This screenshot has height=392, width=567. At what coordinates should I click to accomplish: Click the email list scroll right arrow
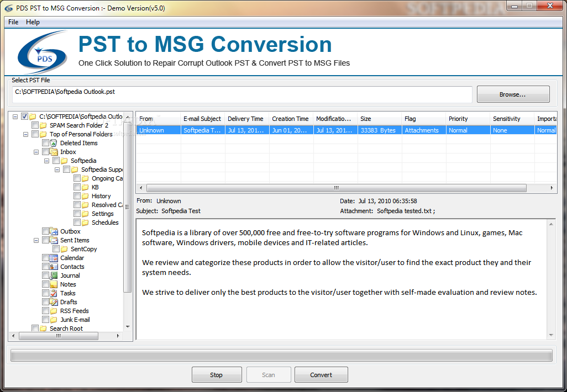click(552, 188)
